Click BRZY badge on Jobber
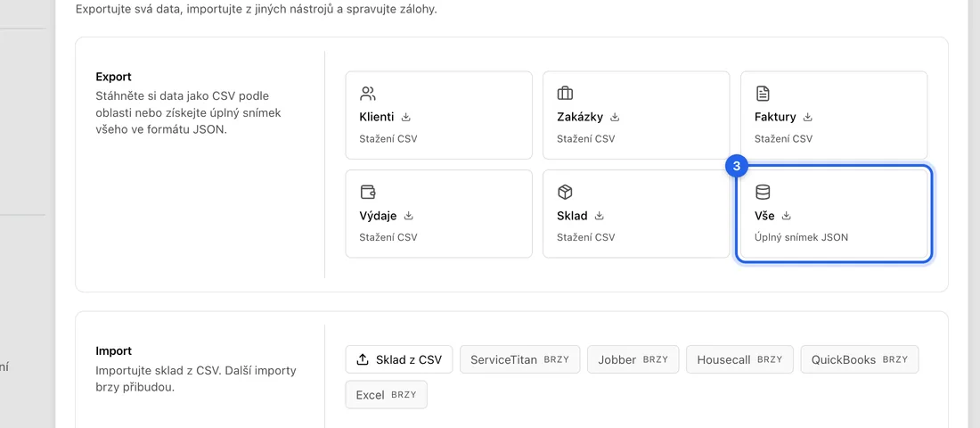 tap(656, 360)
